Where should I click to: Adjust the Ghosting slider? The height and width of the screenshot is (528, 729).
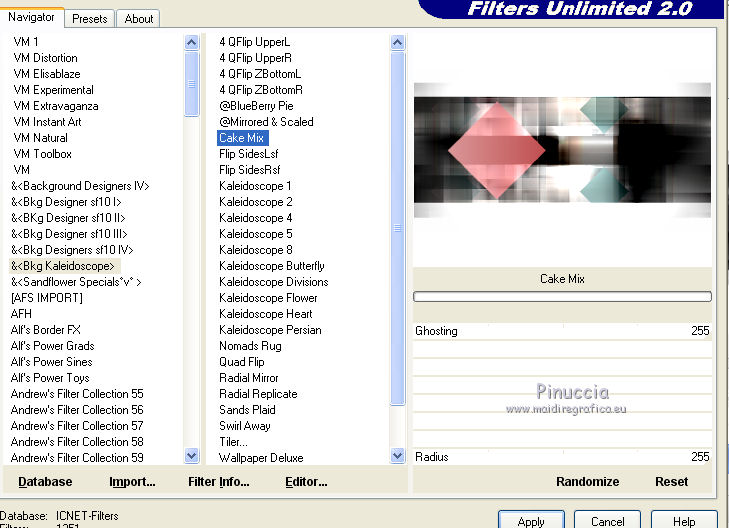pos(562,331)
